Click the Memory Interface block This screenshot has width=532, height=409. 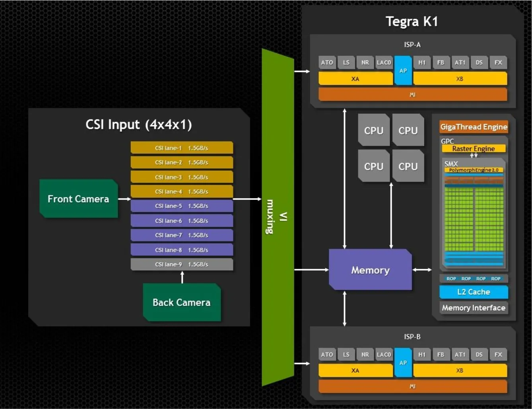[474, 308]
